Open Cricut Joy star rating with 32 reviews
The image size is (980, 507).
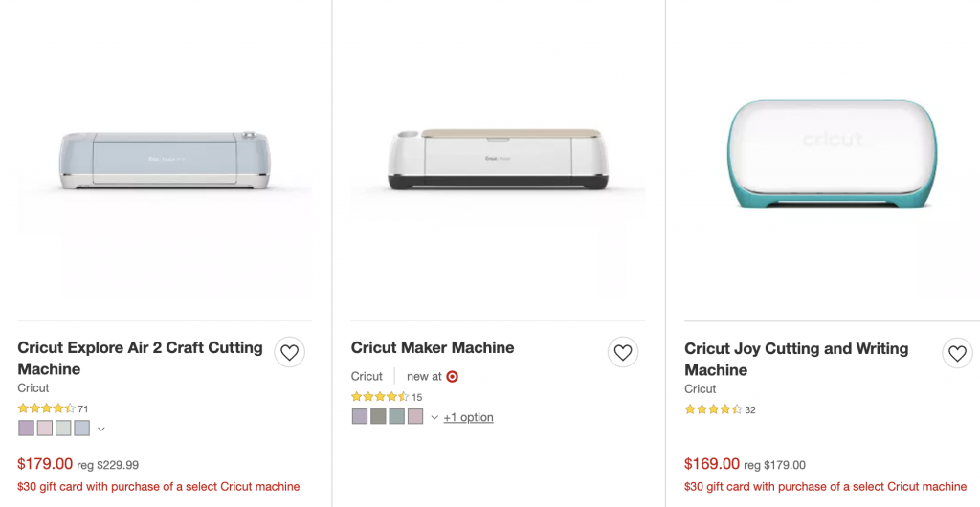click(713, 409)
